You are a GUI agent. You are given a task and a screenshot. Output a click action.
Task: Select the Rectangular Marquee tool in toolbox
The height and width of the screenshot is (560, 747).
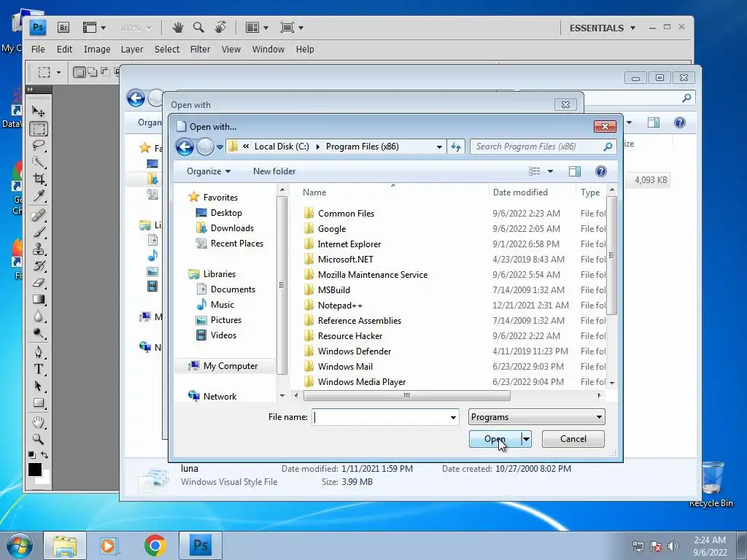coord(38,128)
